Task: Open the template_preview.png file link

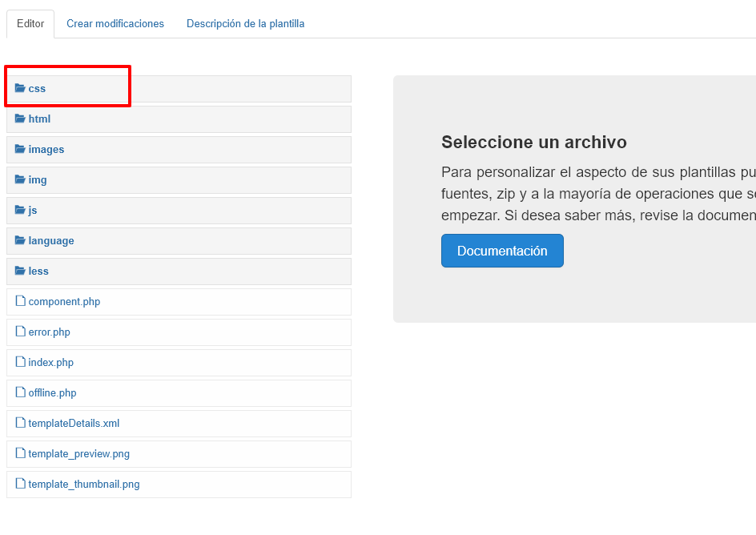Action: pyautogui.click(x=79, y=453)
